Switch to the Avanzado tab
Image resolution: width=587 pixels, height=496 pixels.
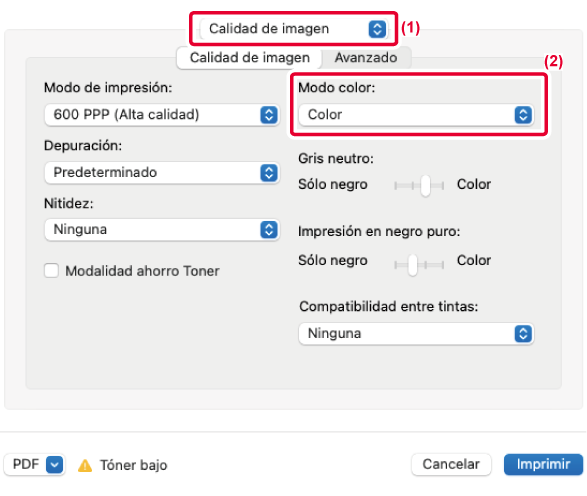(x=366, y=58)
